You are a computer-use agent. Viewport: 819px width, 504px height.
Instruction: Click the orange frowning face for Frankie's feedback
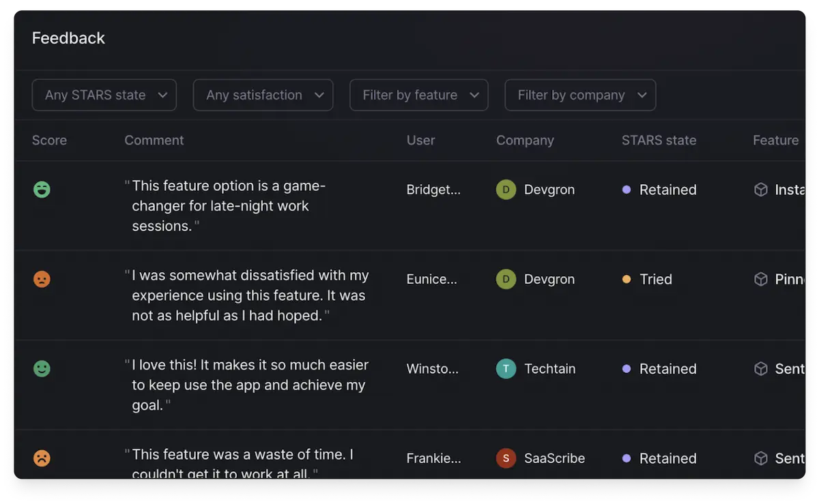(x=42, y=458)
